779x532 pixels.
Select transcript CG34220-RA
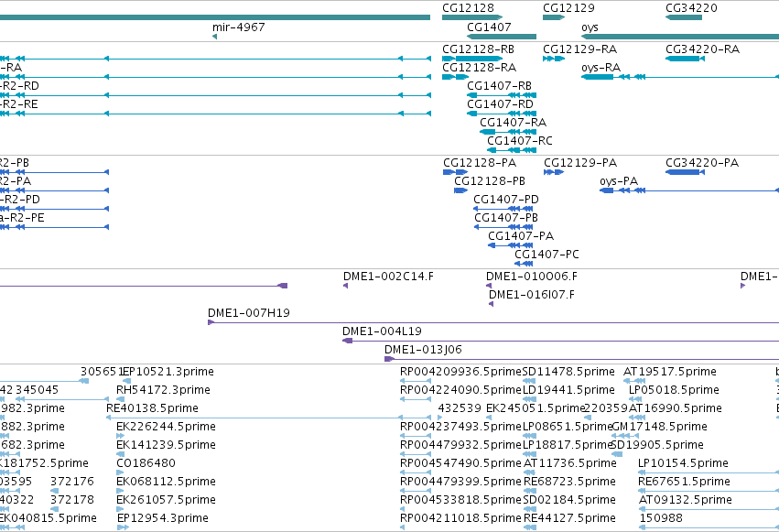[702, 49]
